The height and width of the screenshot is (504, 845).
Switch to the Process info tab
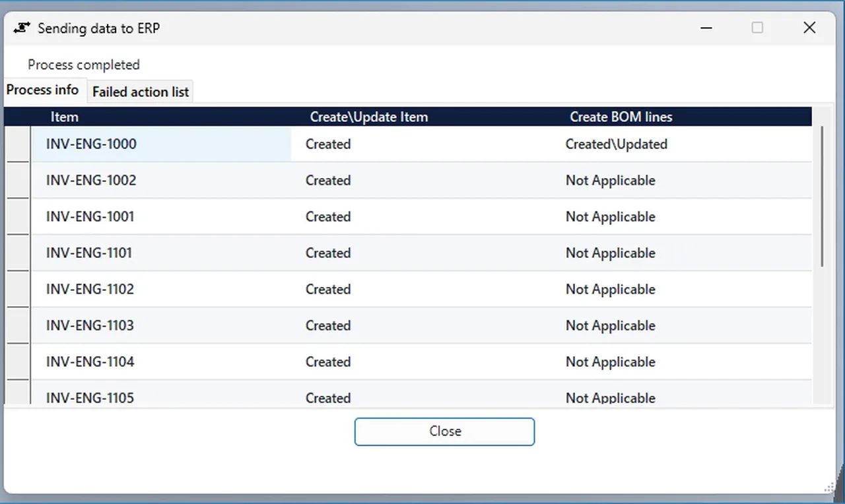point(43,90)
